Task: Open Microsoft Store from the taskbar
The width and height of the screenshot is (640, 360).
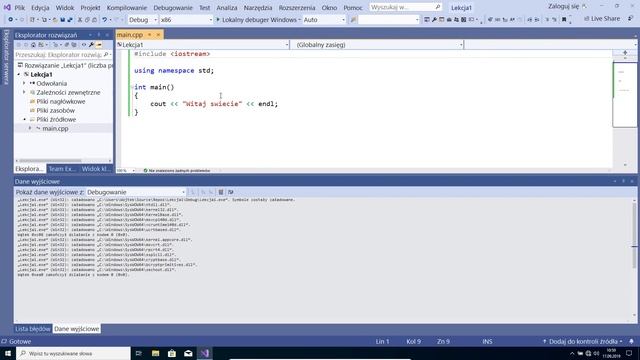Action: (172, 353)
